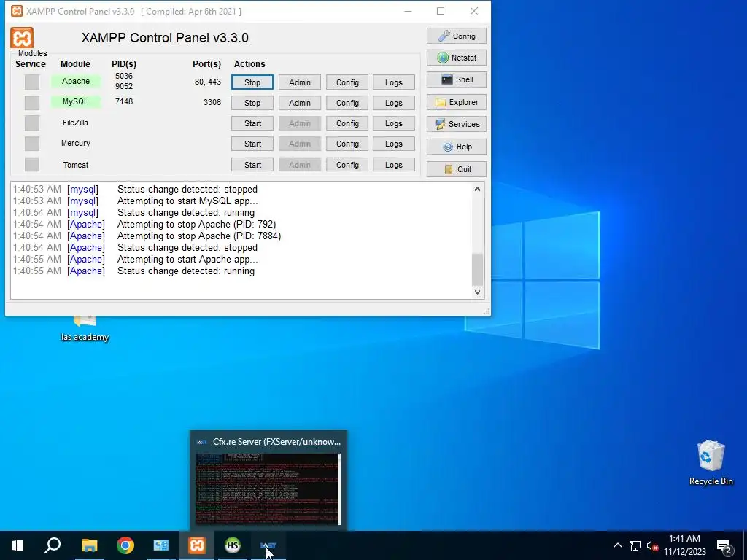Click the XAMPP title bar icon
Image resolution: width=747 pixels, height=560 pixels.
[17, 11]
